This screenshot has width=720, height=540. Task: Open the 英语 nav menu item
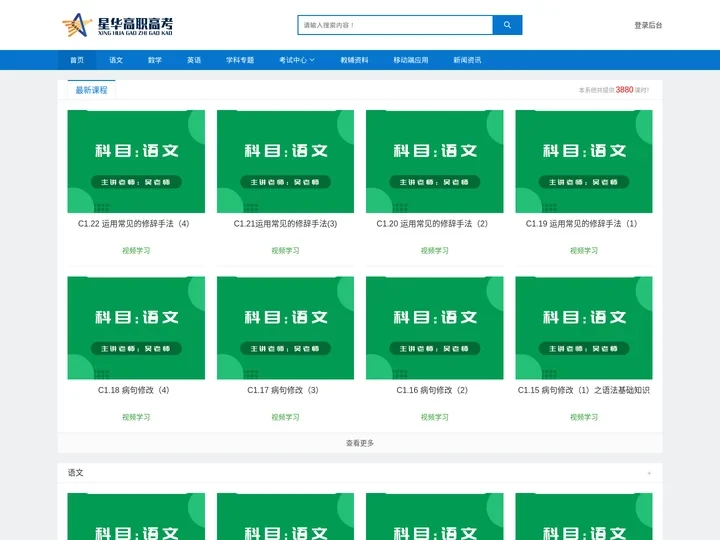[194, 60]
